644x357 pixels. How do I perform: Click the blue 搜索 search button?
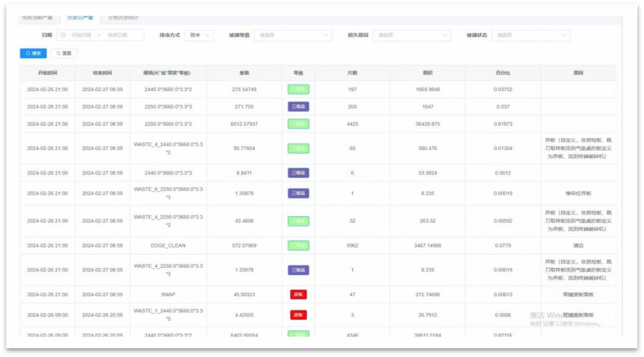coord(33,53)
